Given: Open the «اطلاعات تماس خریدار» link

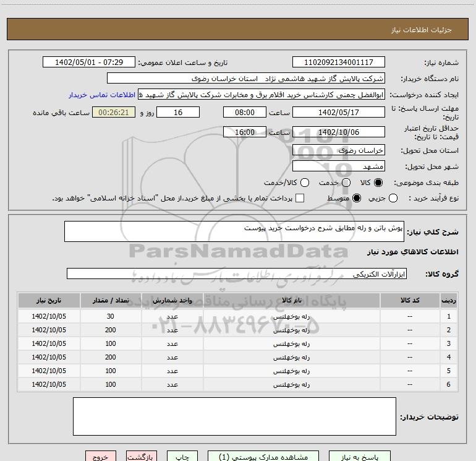Looking at the screenshot, I should point(100,95).
